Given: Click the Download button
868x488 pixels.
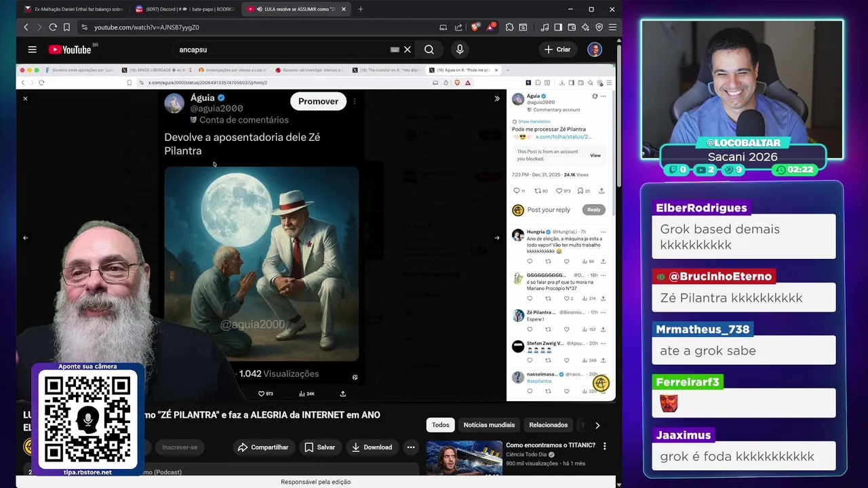Looking at the screenshot, I should pyautogui.click(x=372, y=447).
